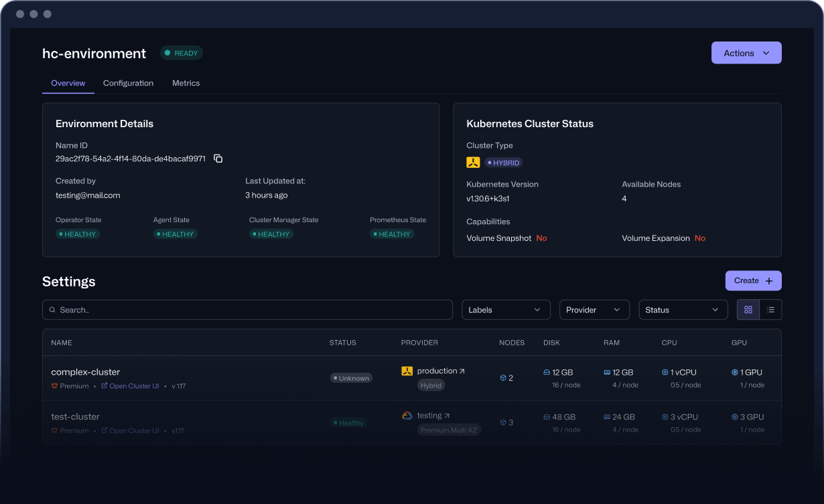Click the Unknown status badge
Viewport: 824px width, 504px height.
(x=351, y=378)
